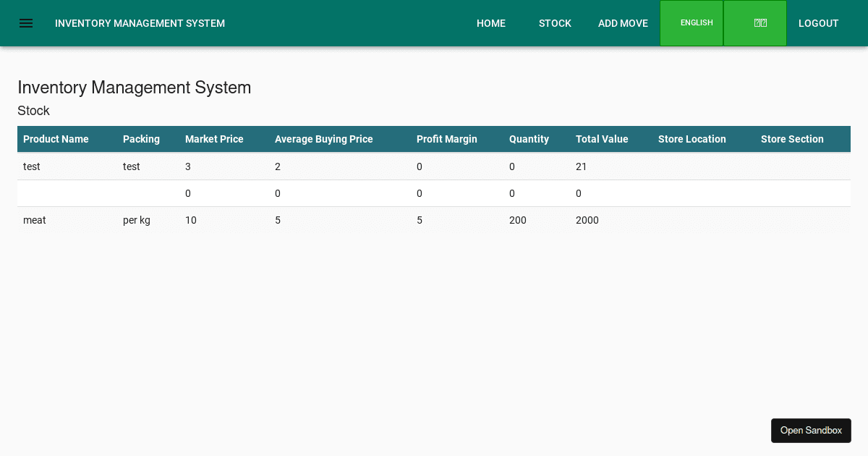This screenshot has height=456, width=868.
Task: Click the 'test' packing cell
Action: coord(132,166)
